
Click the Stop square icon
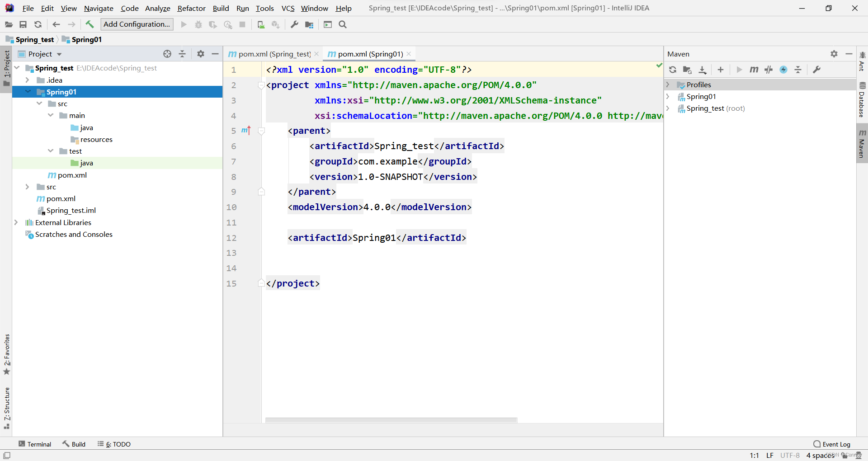click(243, 24)
